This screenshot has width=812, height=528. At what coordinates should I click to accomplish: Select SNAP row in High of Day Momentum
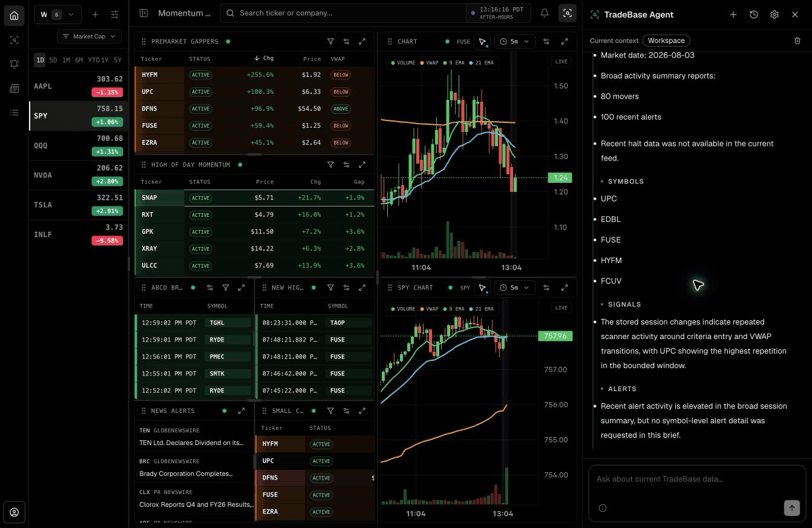click(255, 198)
